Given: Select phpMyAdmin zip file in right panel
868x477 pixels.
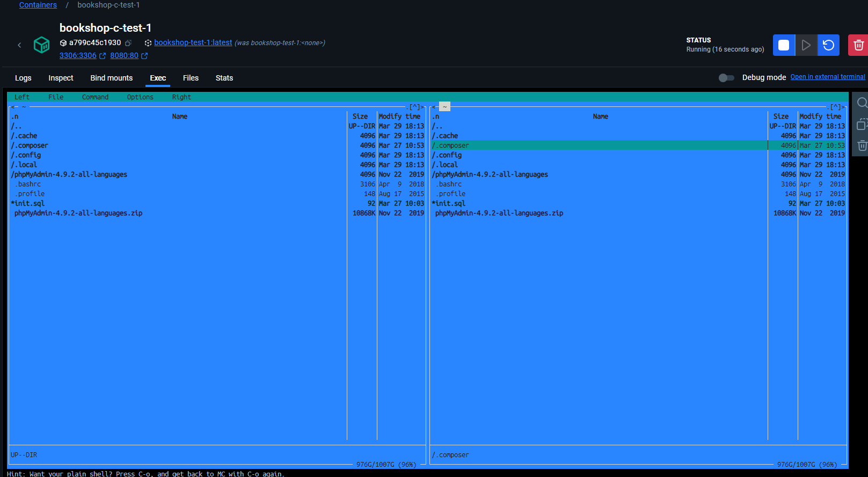Looking at the screenshot, I should (499, 213).
